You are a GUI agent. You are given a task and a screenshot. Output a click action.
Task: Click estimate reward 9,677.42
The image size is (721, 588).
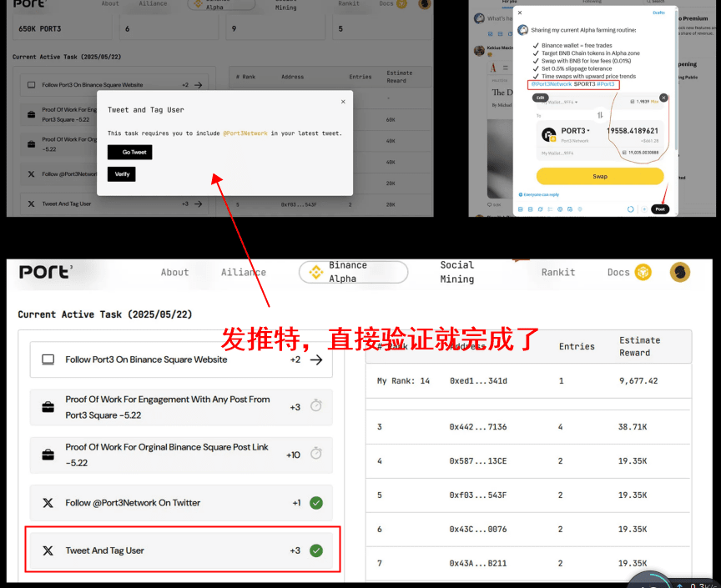[x=638, y=380]
